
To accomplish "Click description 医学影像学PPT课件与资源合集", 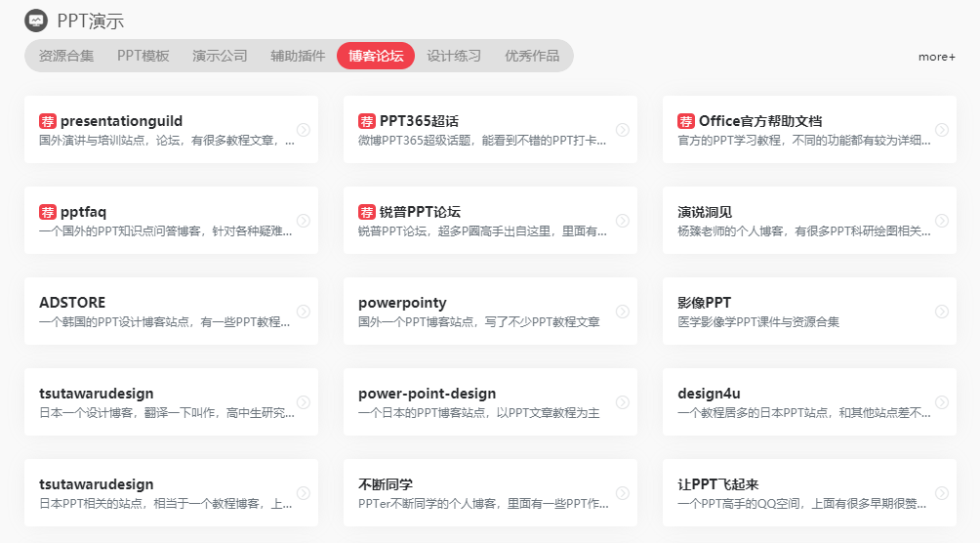I will [x=758, y=321].
